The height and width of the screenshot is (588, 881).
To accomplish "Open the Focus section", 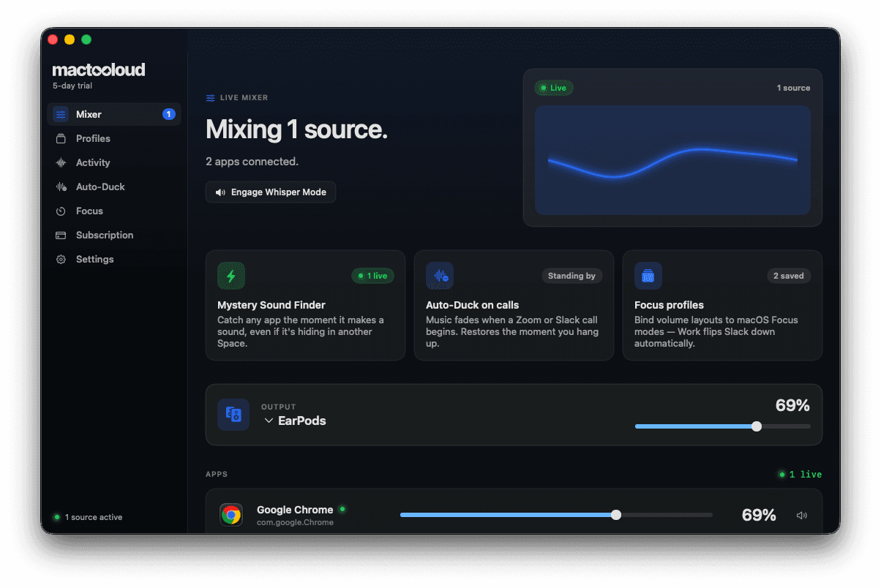I will [x=114, y=211].
